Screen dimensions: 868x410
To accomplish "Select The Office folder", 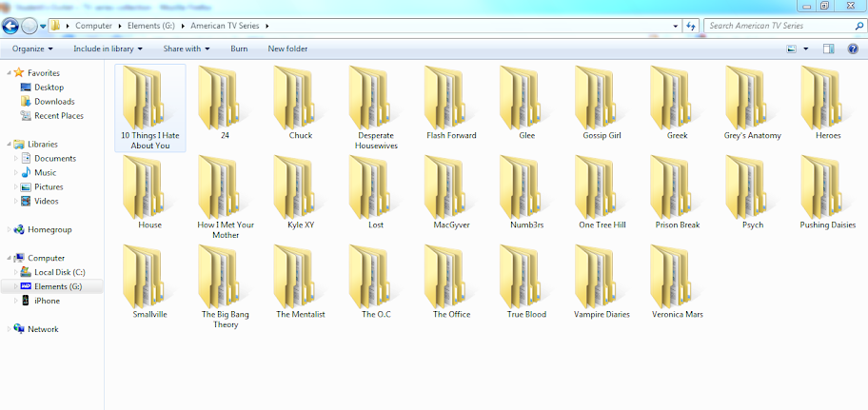I will (x=451, y=283).
